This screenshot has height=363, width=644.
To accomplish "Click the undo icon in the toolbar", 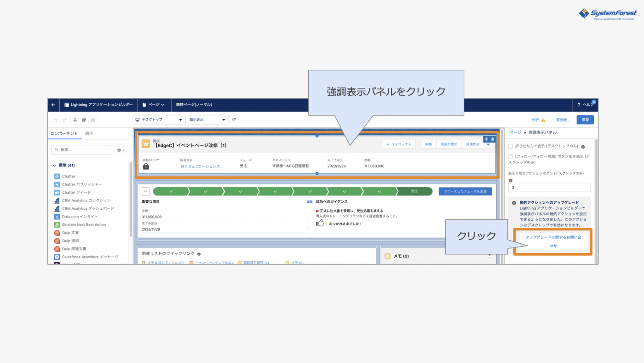I will 56,120.
